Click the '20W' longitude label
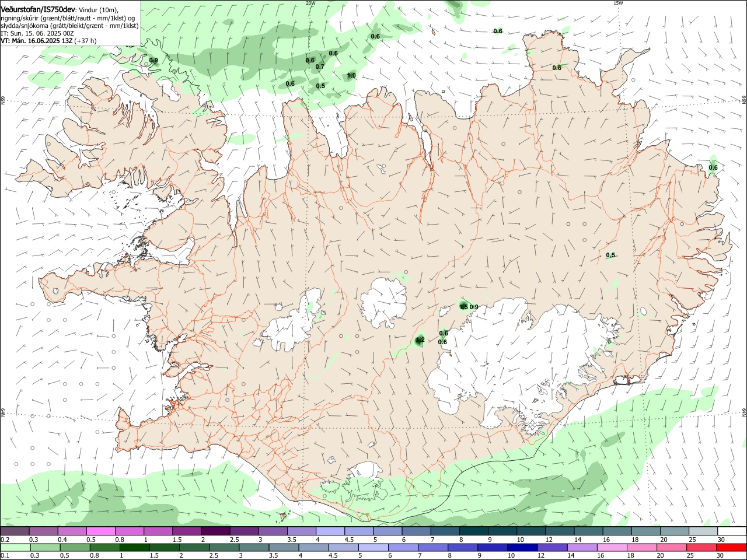 coord(310,3)
